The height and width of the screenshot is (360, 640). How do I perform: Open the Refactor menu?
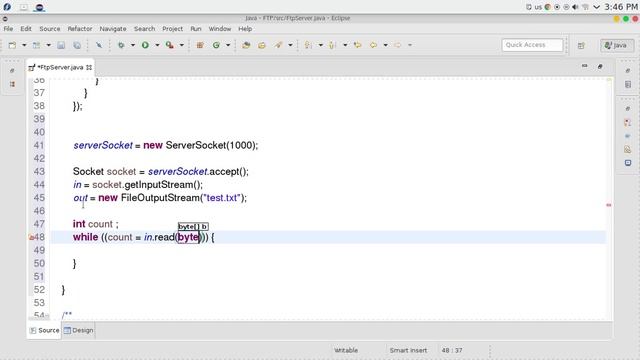point(80,29)
